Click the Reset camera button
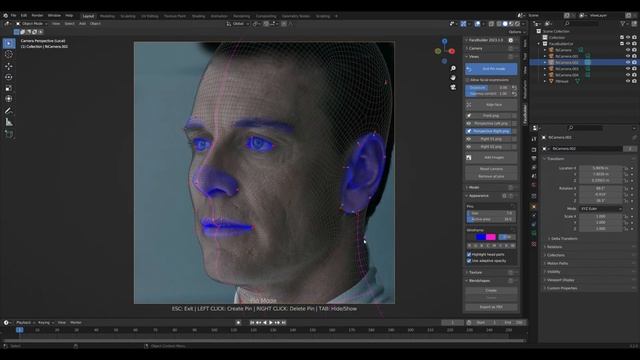The height and width of the screenshot is (360, 640). [491, 169]
